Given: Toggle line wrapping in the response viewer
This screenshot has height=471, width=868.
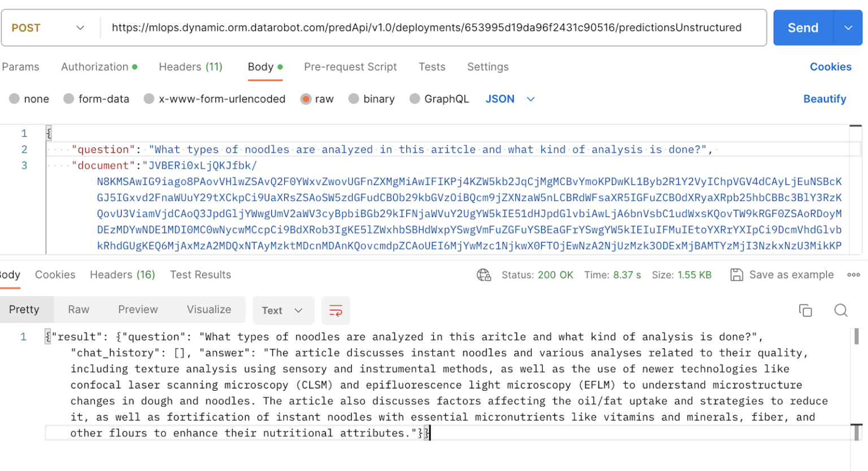Looking at the screenshot, I should point(336,310).
